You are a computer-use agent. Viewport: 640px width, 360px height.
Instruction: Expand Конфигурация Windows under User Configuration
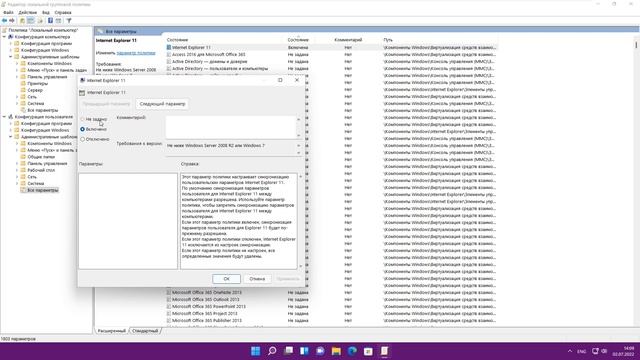click(x=11, y=130)
